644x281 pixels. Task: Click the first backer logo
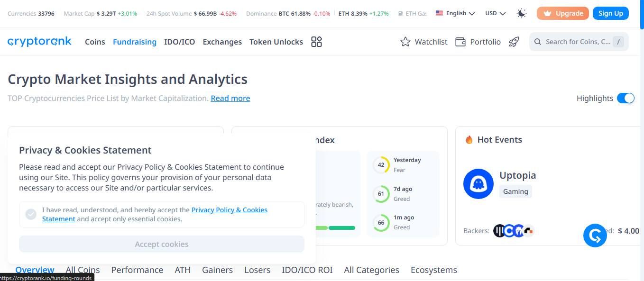499,231
